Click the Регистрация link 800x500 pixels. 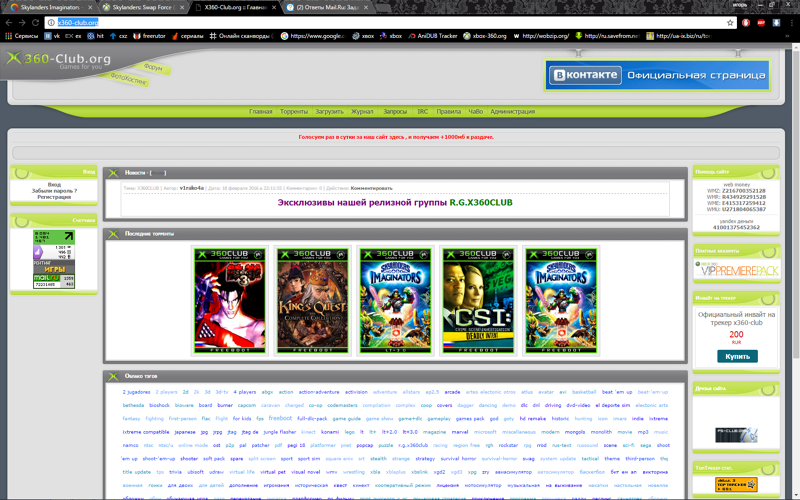[x=54, y=196]
